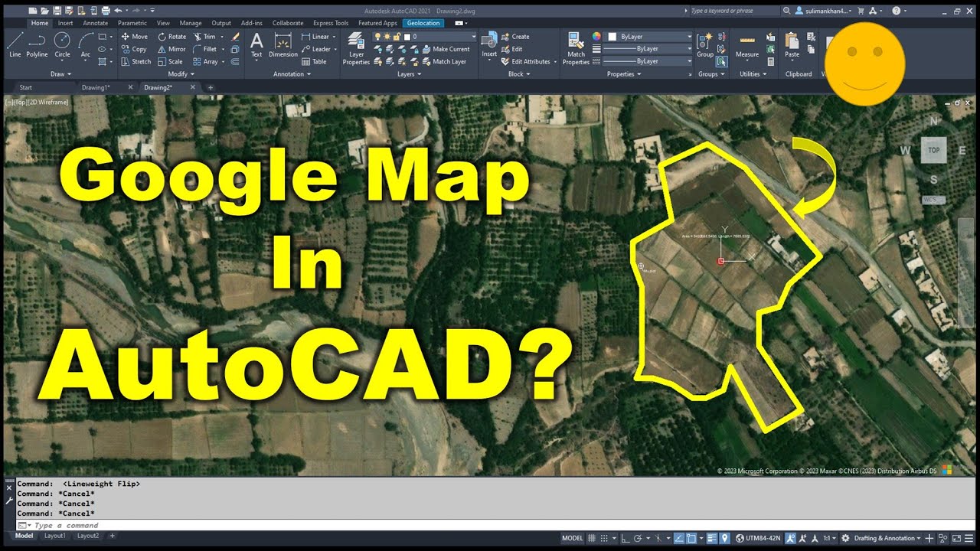Undo last action in quick access toolbar
The image size is (980, 551).
tap(118, 11)
